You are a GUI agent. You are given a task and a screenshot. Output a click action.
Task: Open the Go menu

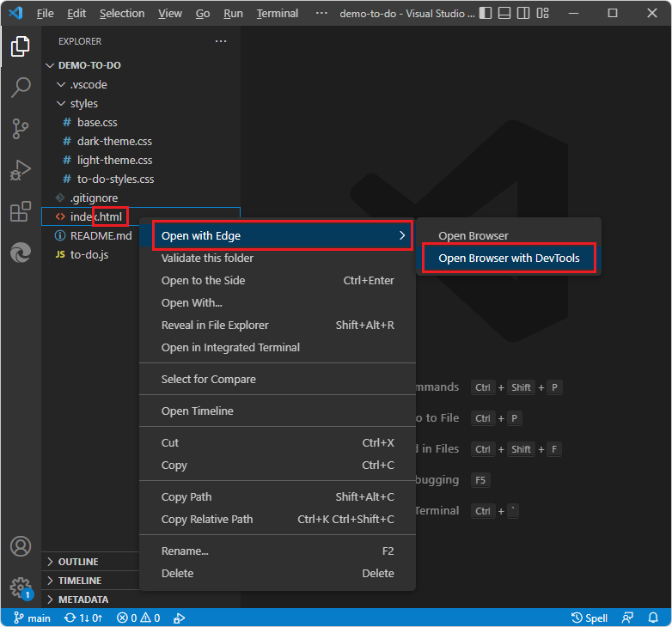(x=203, y=13)
